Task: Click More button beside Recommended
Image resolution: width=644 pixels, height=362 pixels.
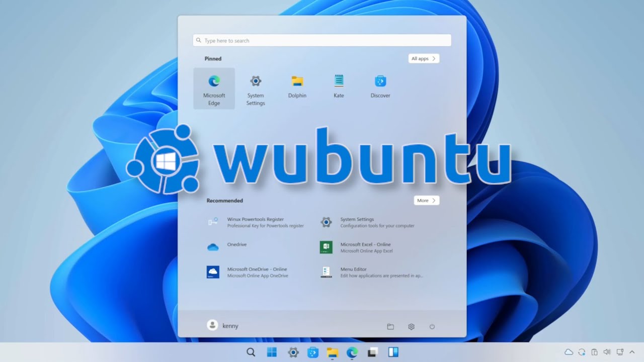Action: point(427,201)
